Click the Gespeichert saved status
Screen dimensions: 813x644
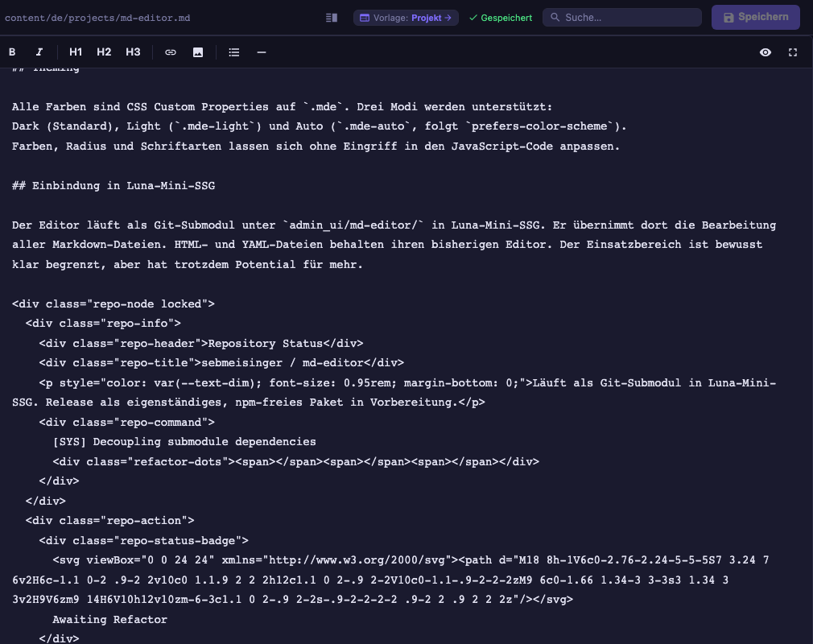pyautogui.click(x=501, y=18)
